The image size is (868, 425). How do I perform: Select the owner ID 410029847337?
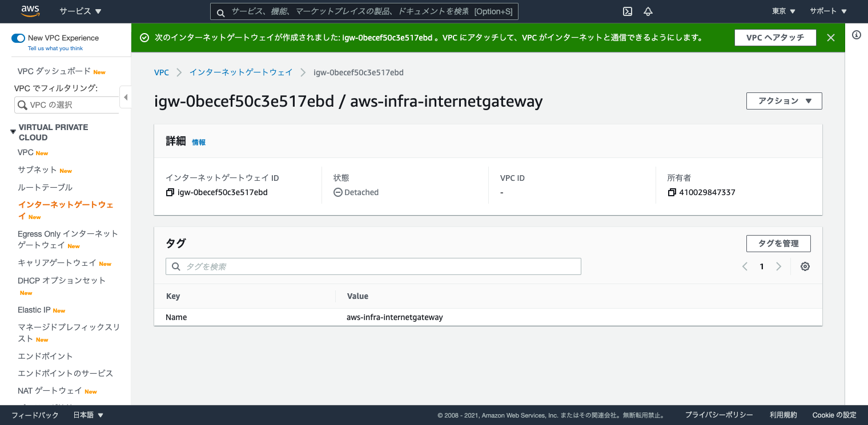point(707,192)
